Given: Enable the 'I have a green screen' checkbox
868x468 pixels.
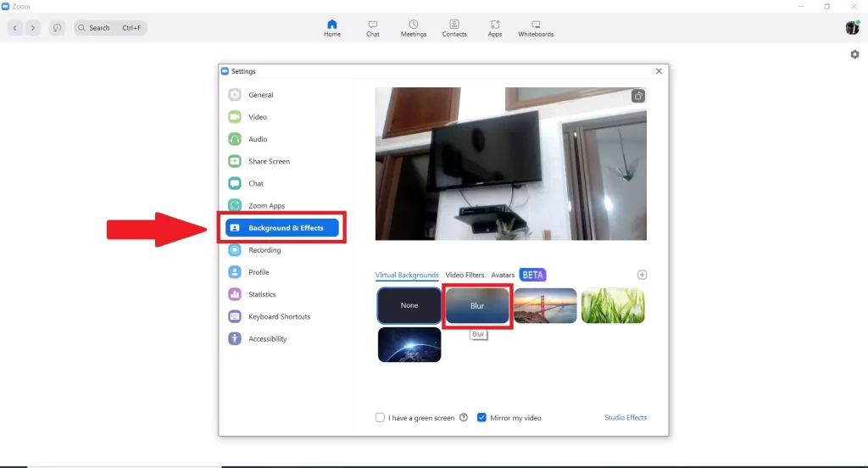Looking at the screenshot, I should [380, 418].
